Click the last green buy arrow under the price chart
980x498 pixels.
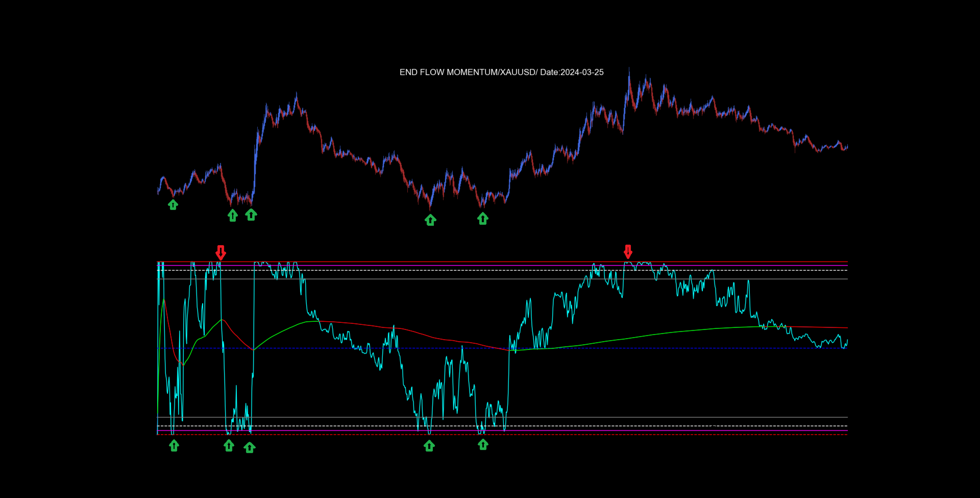coord(483,219)
